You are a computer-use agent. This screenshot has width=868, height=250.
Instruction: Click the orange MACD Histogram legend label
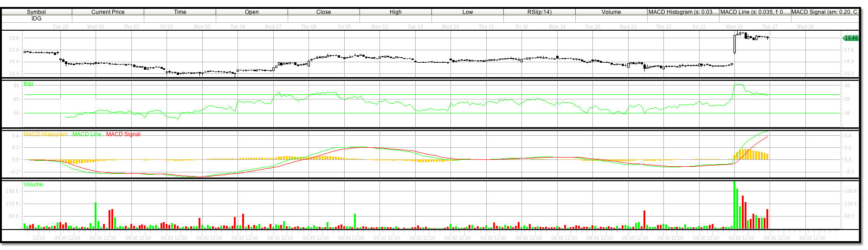(x=45, y=134)
